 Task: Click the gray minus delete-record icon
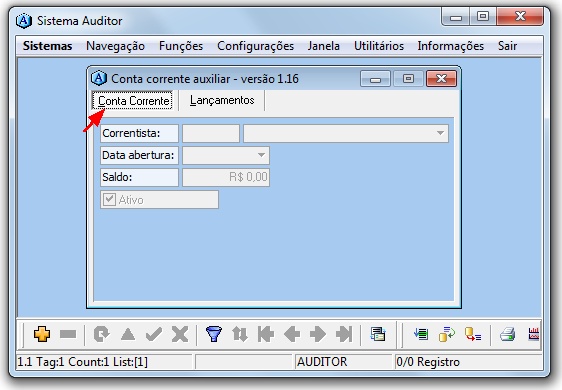68,334
